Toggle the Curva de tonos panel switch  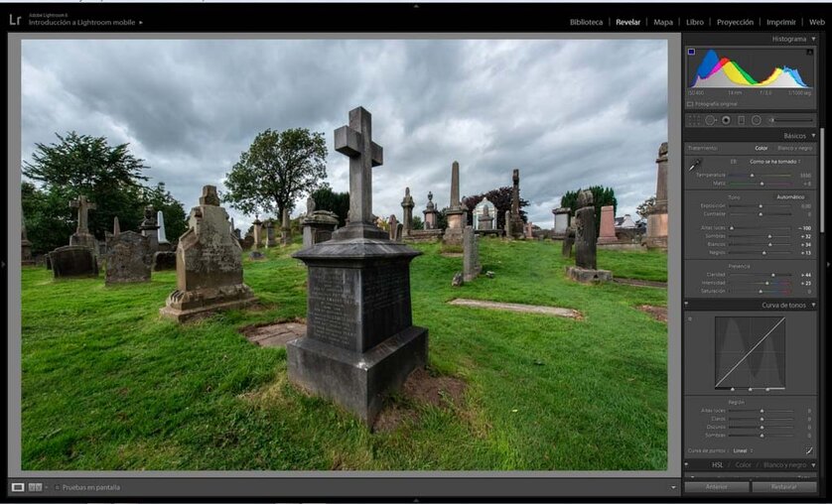pos(687,305)
